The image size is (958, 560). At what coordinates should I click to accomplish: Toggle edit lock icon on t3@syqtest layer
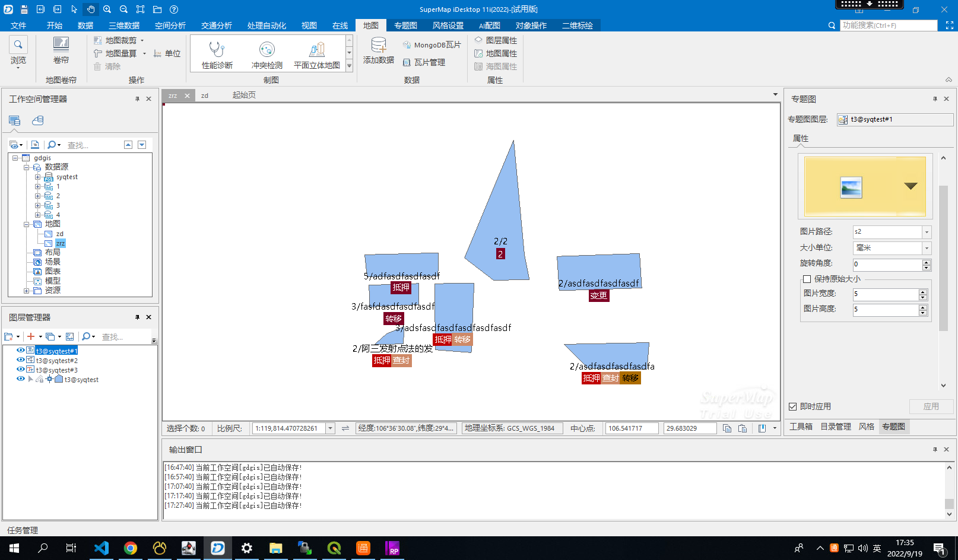(x=40, y=379)
